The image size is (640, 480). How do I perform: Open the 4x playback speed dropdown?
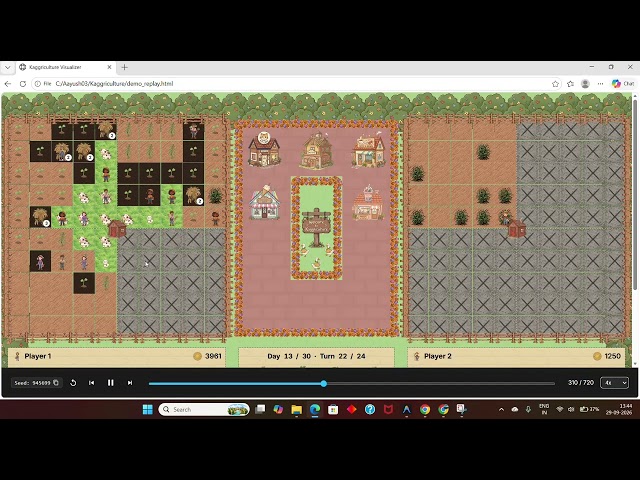[615, 382]
